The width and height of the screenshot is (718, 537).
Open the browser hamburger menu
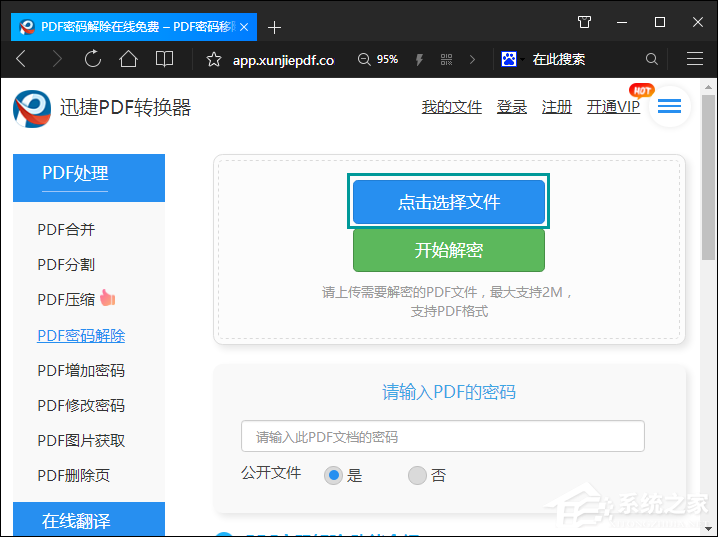(695, 59)
